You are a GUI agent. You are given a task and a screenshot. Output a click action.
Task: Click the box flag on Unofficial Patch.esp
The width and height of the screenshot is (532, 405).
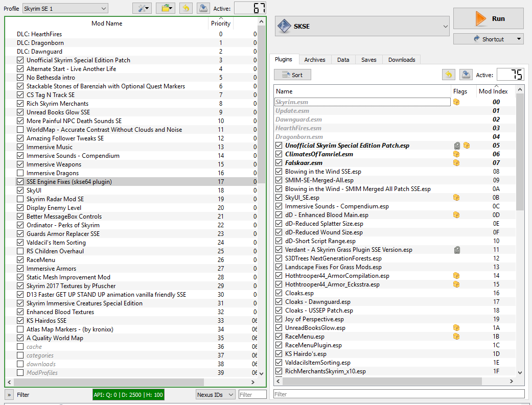point(467,146)
